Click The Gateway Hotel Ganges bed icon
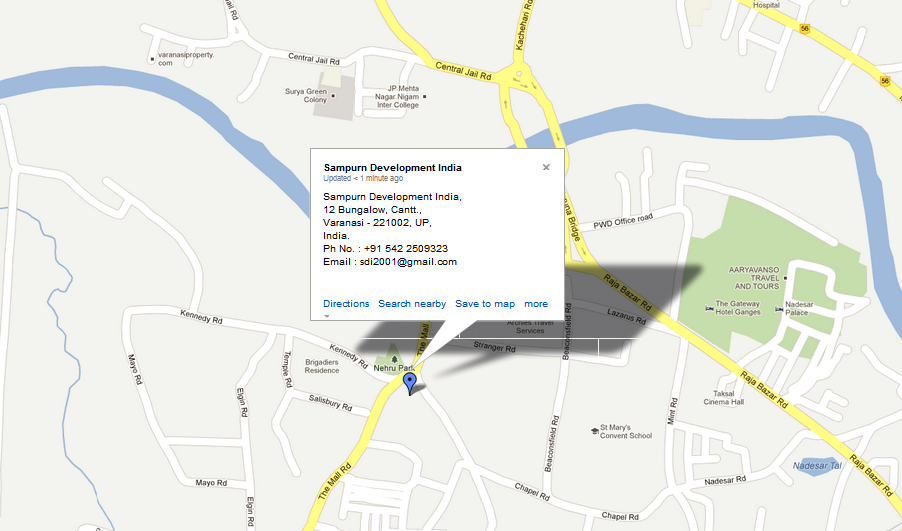Image resolution: width=902 pixels, height=531 pixels. click(x=709, y=308)
